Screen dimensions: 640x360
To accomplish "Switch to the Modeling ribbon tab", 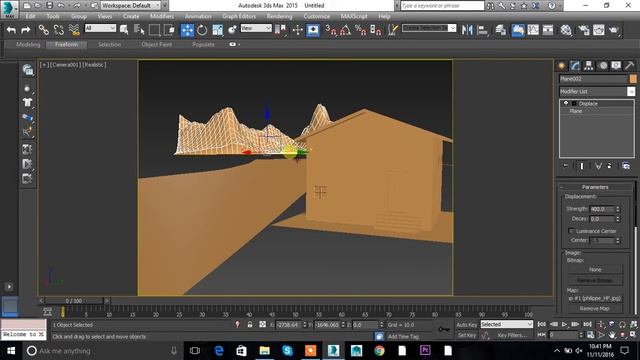I will [28, 44].
